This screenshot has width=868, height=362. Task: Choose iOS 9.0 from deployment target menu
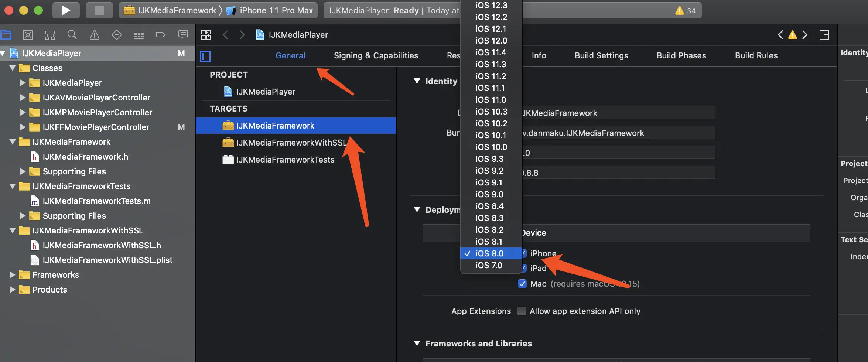pyautogui.click(x=491, y=194)
